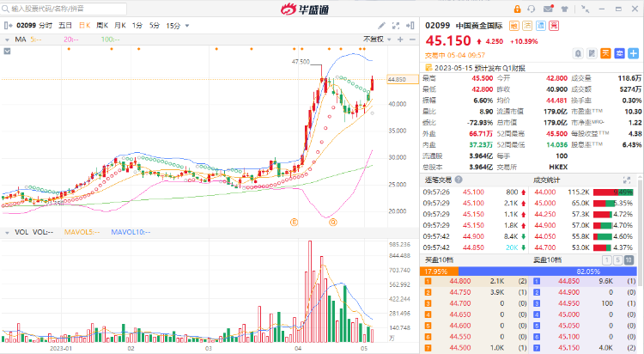Click bid level 1 price 44.800

(x=460, y=281)
